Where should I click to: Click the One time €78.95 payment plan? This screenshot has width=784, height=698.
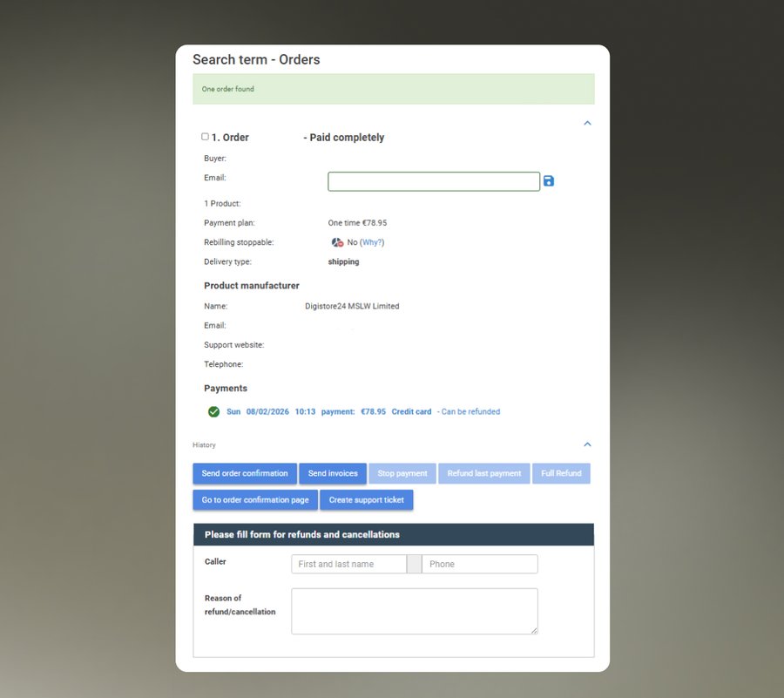click(357, 223)
